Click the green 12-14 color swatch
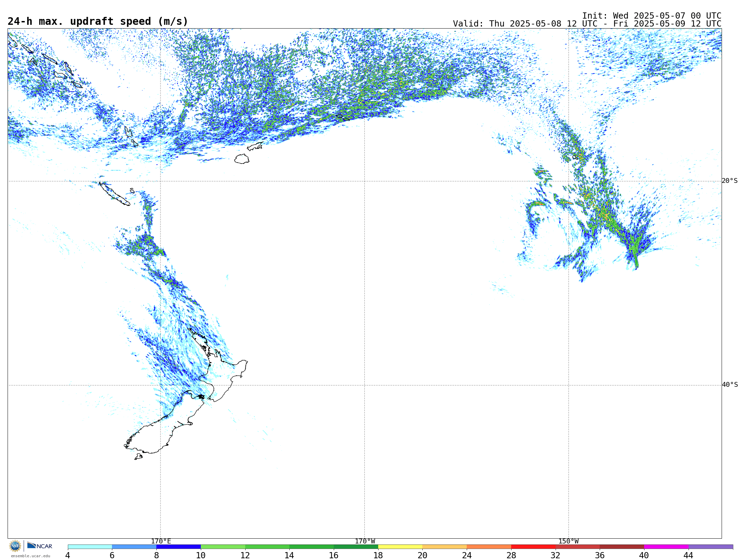The width and height of the screenshot is (744, 560). click(267, 547)
